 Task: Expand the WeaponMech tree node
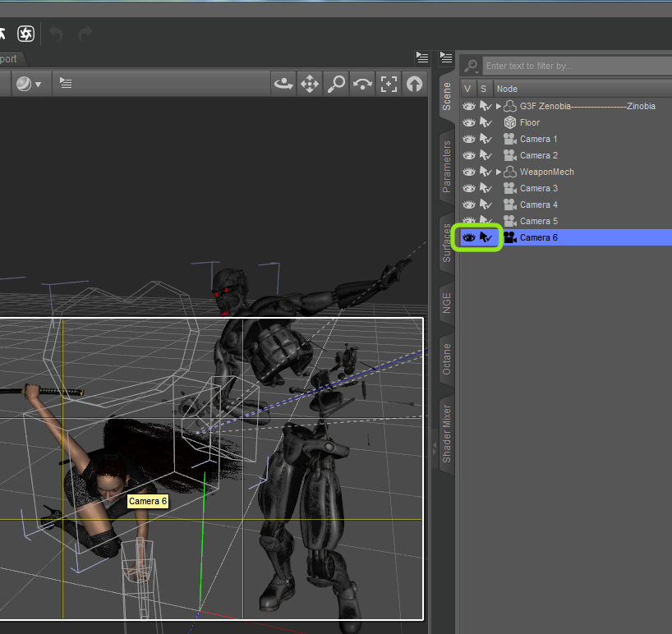499,172
